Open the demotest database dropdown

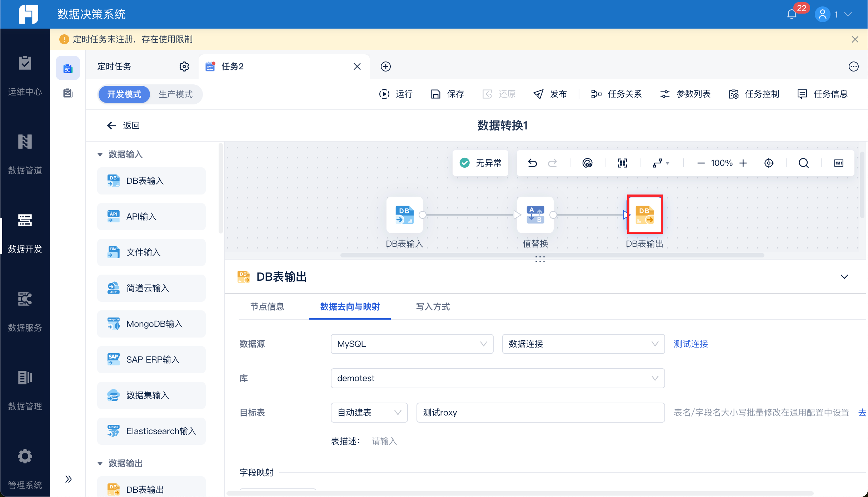coord(497,378)
